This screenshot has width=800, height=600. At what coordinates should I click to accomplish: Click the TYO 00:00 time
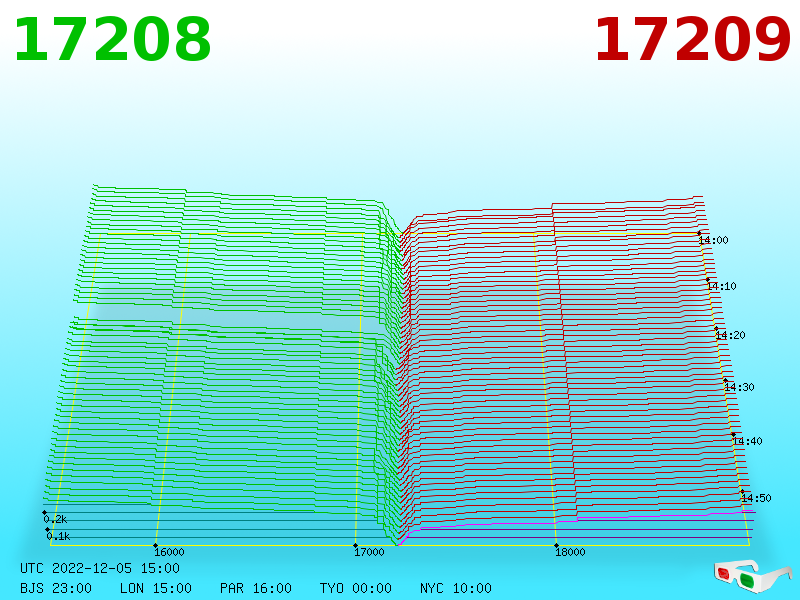coord(356,588)
